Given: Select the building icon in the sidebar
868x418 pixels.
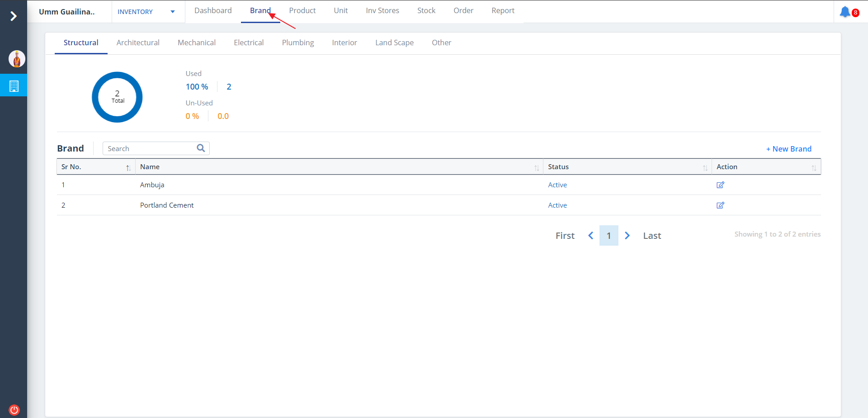Looking at the screenshot, I should click(14, 86).
